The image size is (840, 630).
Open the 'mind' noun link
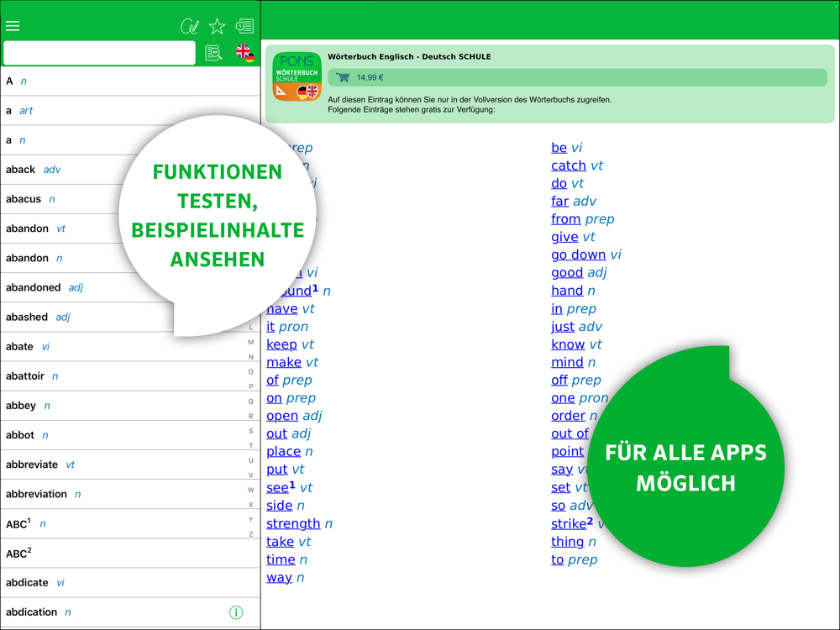(x=567, y=362)
